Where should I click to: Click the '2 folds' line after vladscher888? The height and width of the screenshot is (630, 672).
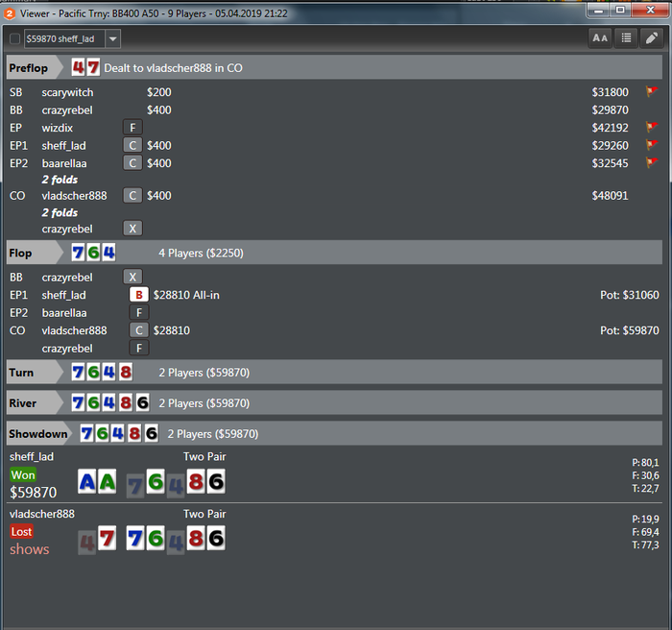point(60,212)
